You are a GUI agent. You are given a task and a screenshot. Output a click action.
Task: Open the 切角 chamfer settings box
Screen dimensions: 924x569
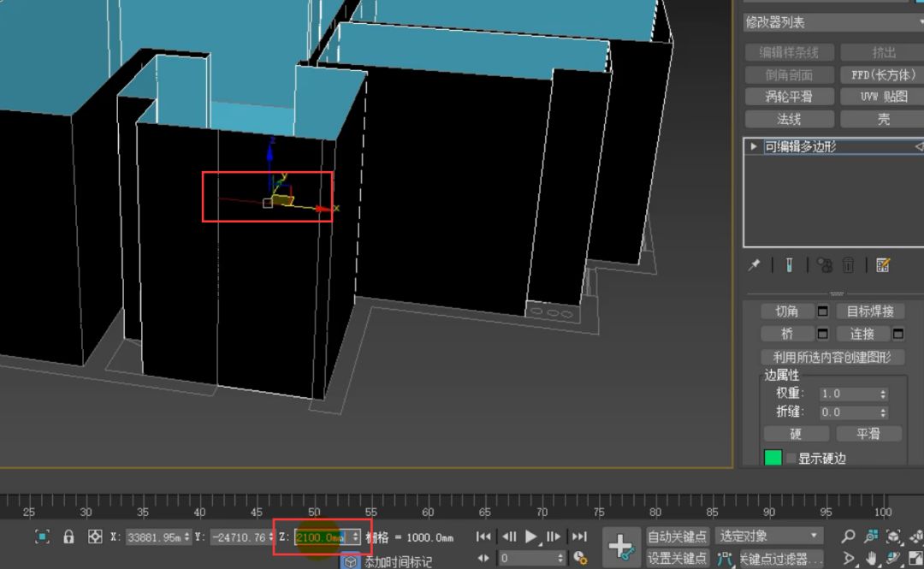click(823, 311)
